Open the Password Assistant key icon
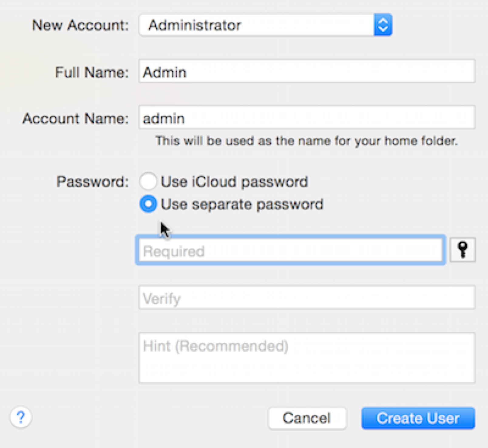The height and width of the screenshot is (448, 488). pyautogui.click(x=463, y=250)
